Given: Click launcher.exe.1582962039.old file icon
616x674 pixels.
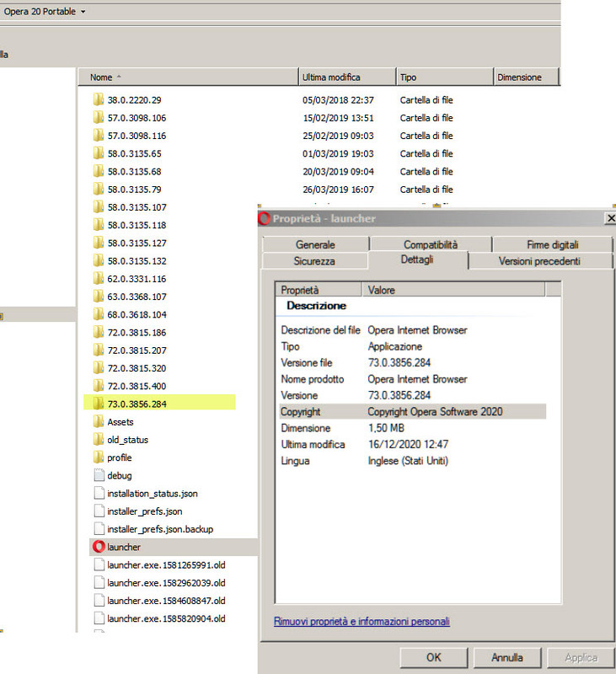Looking at the screenshot, I should (99, 583).
